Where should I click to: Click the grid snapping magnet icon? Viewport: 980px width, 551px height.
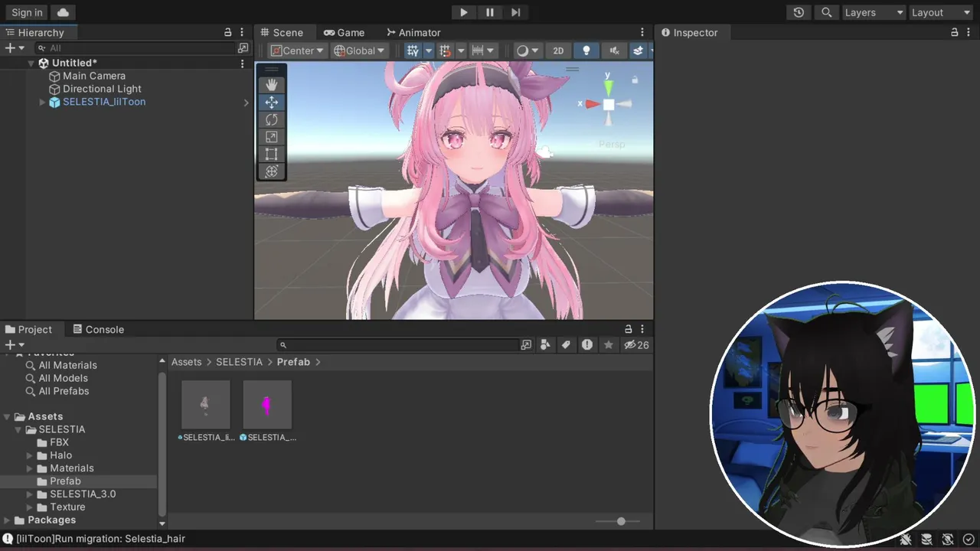(x=445, y=51)
